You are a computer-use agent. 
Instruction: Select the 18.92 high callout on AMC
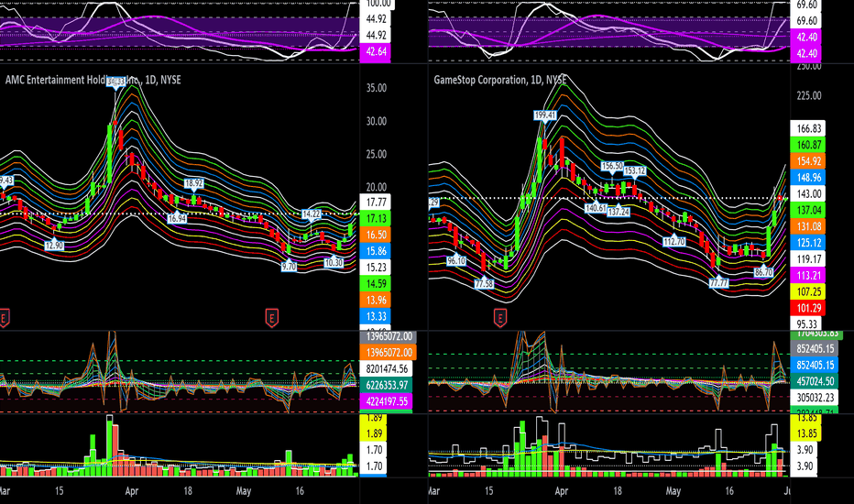pyautogui.click(x=193, y=183)
